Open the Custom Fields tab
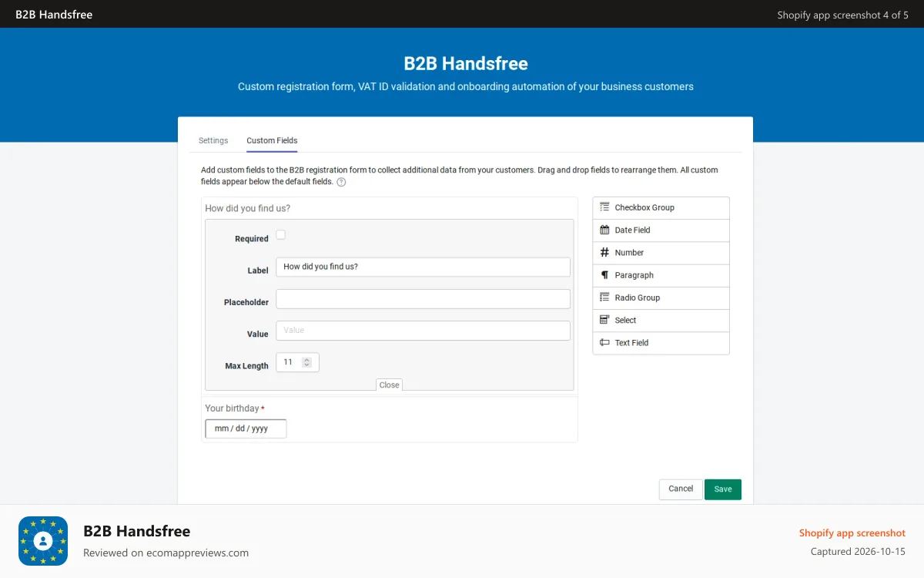Viewport: 924px width, 578px height. (272, 140)
